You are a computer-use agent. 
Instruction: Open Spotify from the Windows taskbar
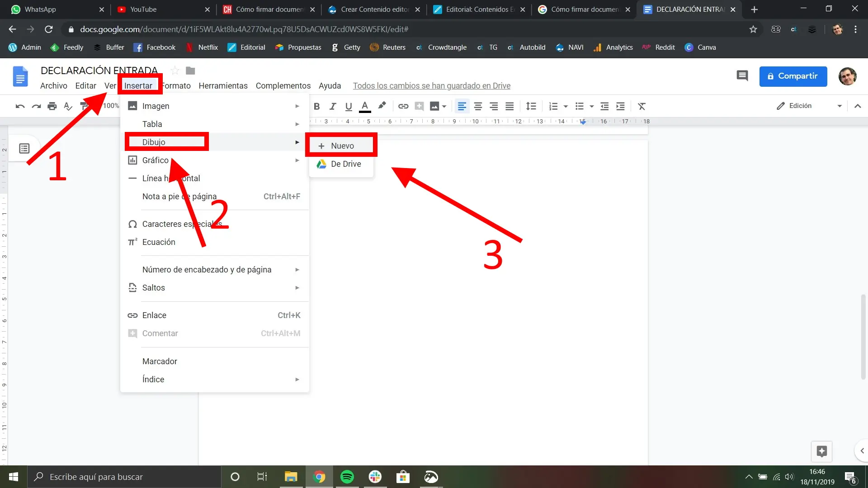pyautogui.click(x=347, y=477)
